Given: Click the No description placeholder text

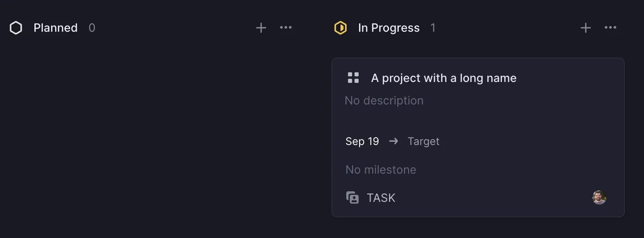Looking at the screenshot, I should point(384,100).
